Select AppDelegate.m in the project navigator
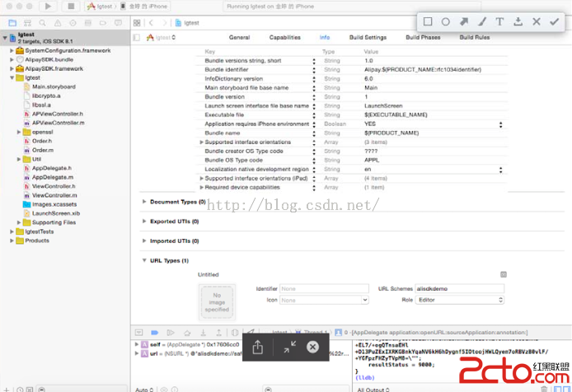This screenshot has height=392, width=572. pos(52,177)
